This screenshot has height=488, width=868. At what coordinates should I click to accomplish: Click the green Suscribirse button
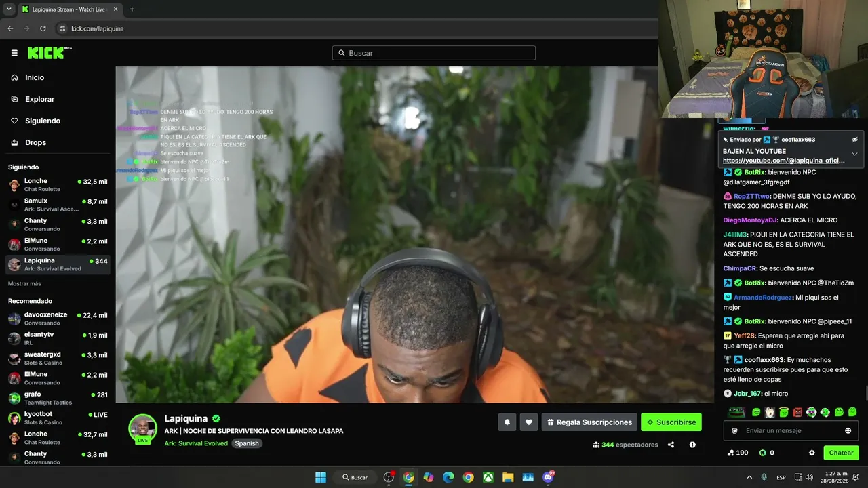tap(671, 422)
